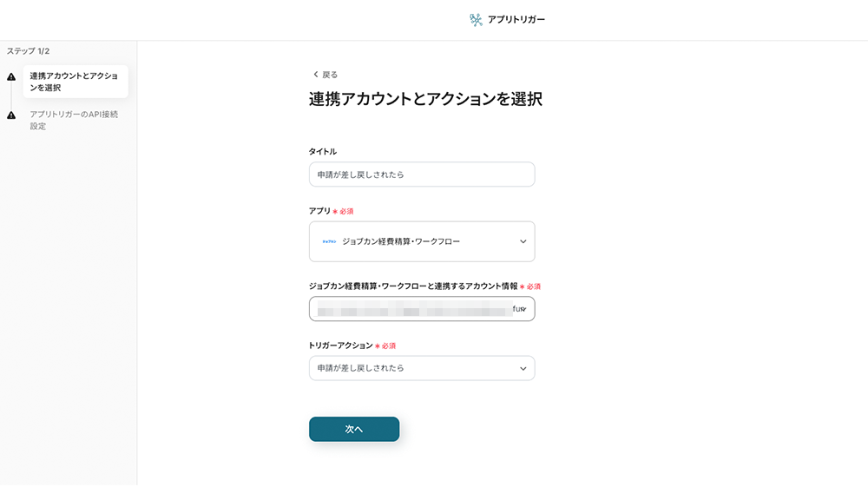
Task: Click the ステップ 1/2 label
Action: click(x=28, y=51)
